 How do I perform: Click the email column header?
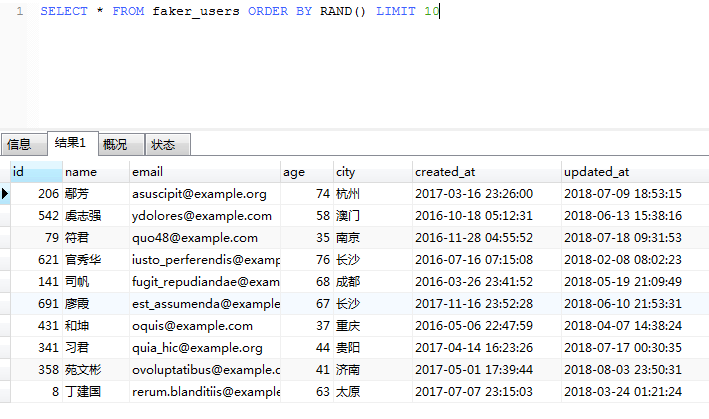(205, 172)
